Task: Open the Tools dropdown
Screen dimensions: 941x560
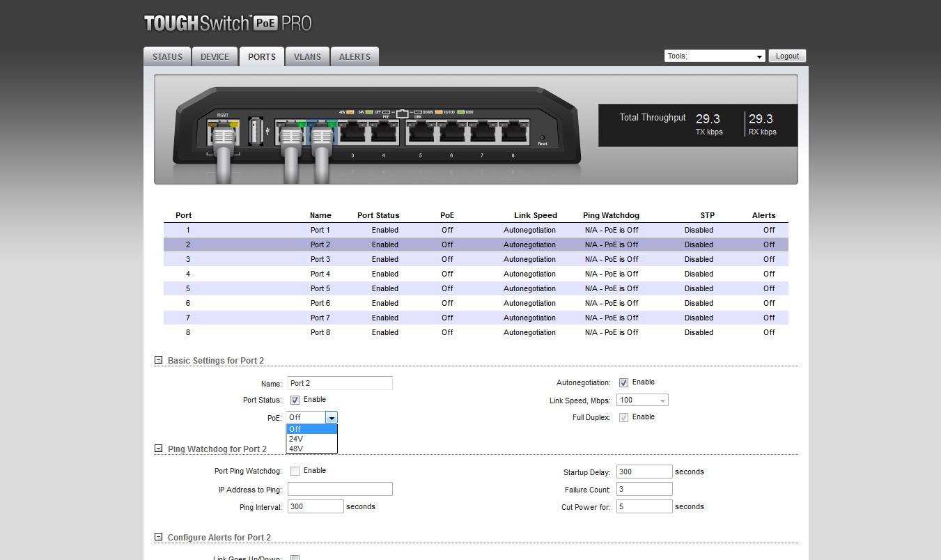Action: 715,56
